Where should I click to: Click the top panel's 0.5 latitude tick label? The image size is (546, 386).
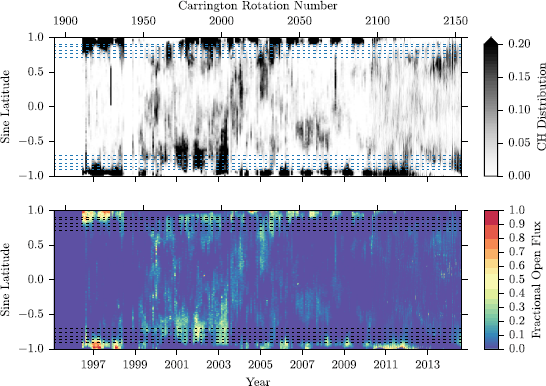37,72
